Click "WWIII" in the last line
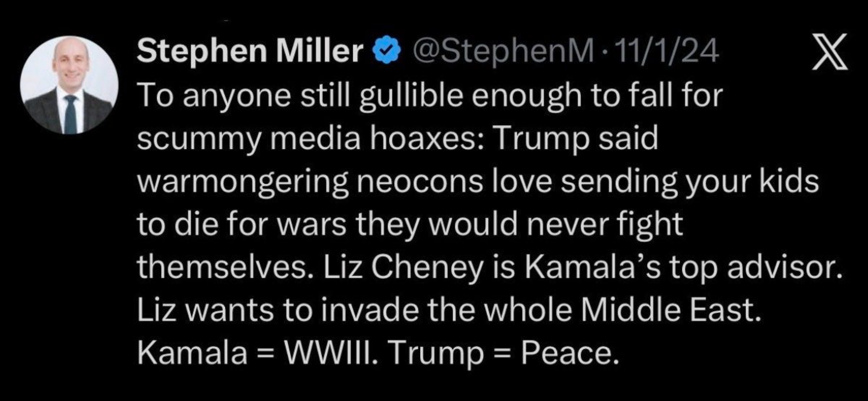Image resolution: width=868 pixels, height=401 pixels. [x=328, y=353]
